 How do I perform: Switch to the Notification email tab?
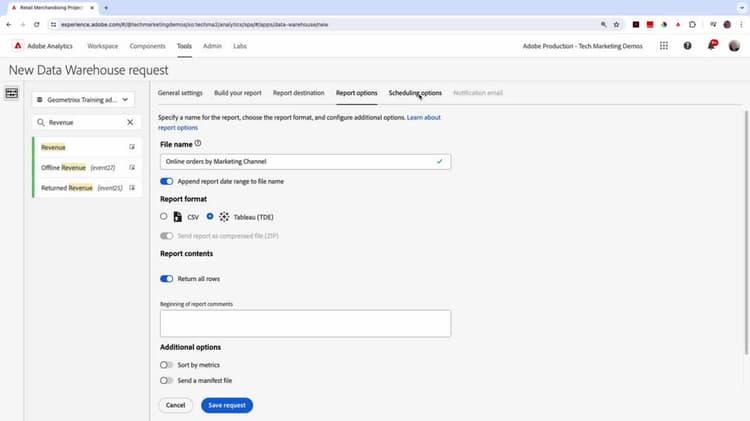click(x=478, y=93)
